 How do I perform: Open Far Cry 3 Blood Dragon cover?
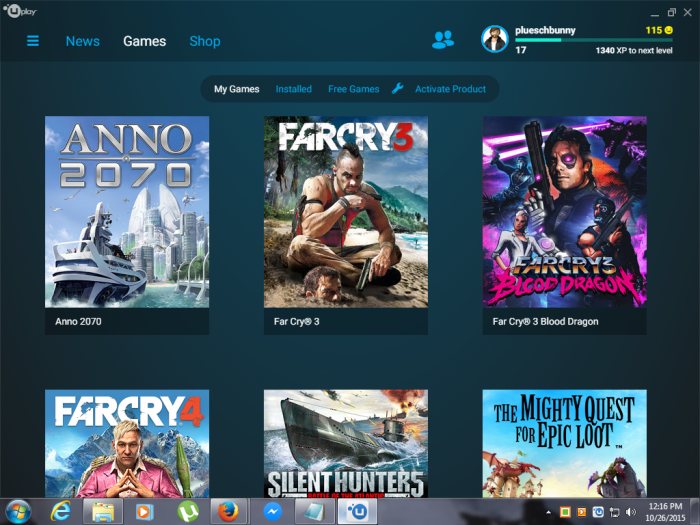point(564,212)
